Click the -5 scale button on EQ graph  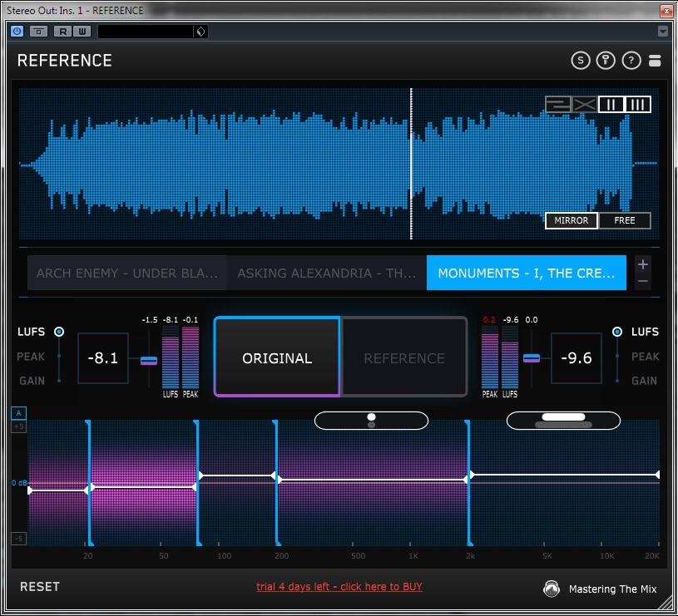coord(18,538)
